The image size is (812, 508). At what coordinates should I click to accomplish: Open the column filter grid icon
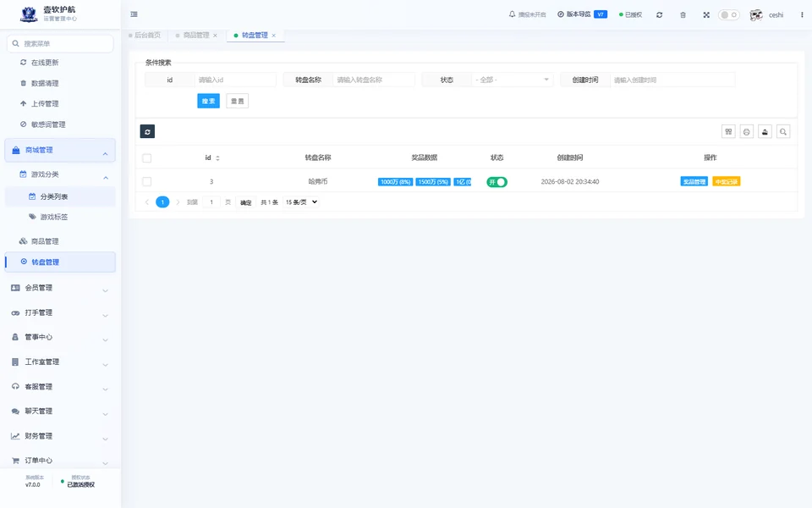(728, 132)
